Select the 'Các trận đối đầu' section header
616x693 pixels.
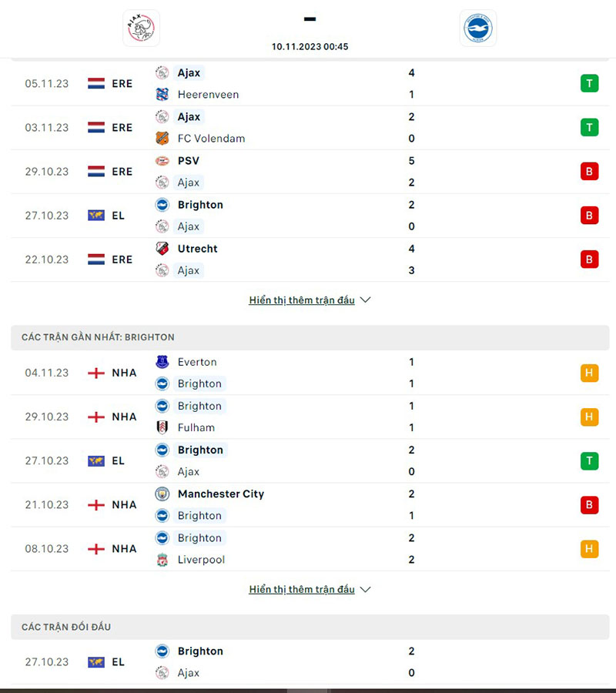[x=66, y=628]
